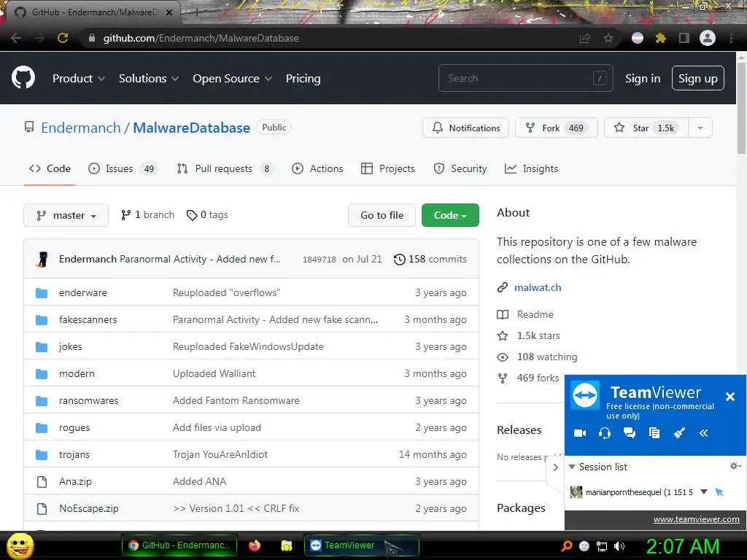Click the 158 commits history icon
The image size is (747, 560).
(x=399, y=259)
